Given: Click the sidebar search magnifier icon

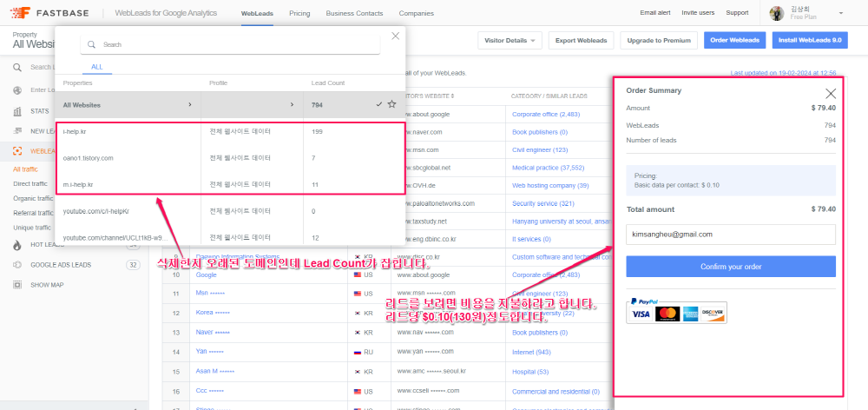Looking at the screenshot, I should pyautogui.click(x=17, y=67).
